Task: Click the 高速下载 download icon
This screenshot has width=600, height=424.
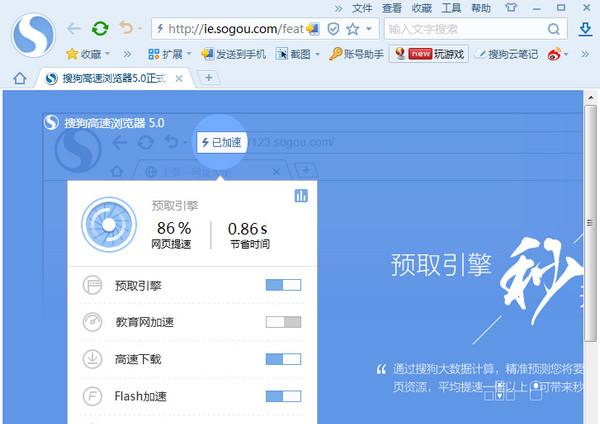Action: (92, 359)
